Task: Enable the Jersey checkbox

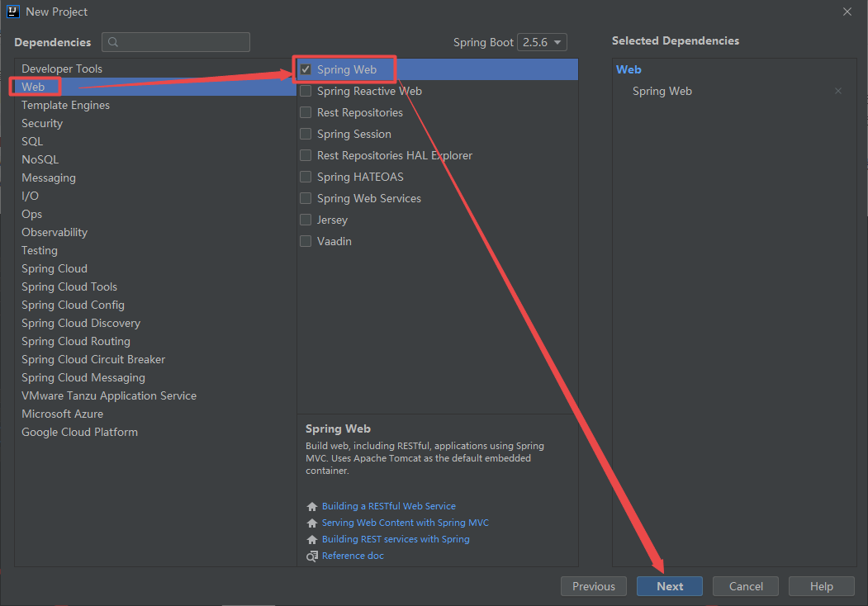Action: (x=306, y=220)
